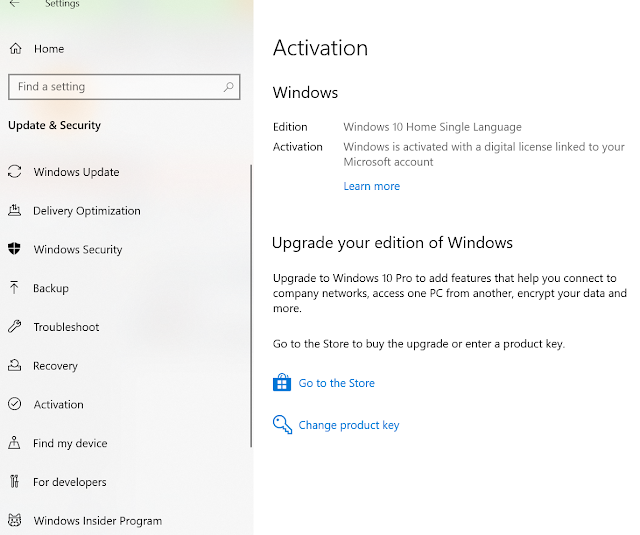Image resolution: width=640 pixels, height=535 pixels.
Task: Open Find my device settings
Action: pyautogui.click(x=70, y=443)
